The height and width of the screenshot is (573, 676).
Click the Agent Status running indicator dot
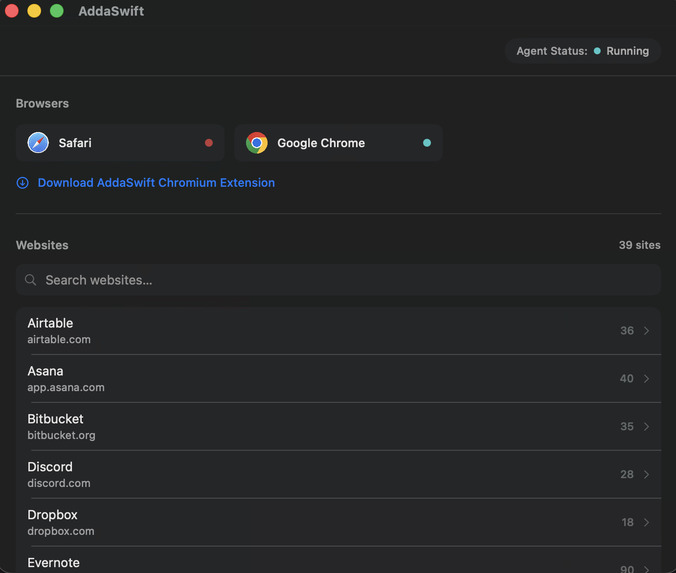[x=597, y=51]
